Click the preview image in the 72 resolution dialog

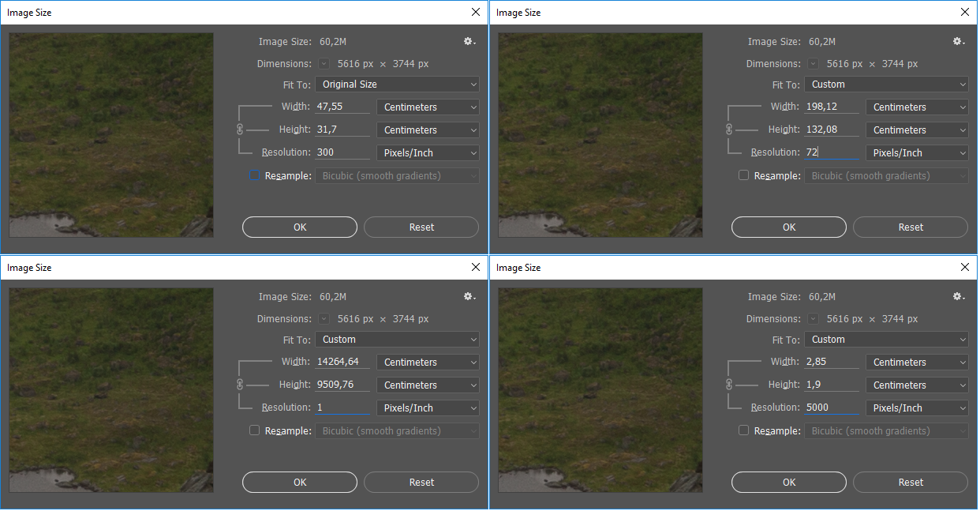(600, 135)
